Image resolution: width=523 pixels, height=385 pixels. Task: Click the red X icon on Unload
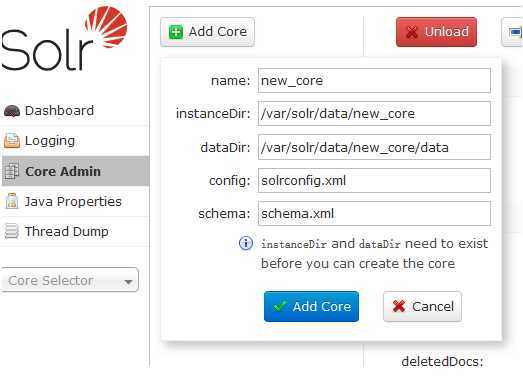(412, 32)
